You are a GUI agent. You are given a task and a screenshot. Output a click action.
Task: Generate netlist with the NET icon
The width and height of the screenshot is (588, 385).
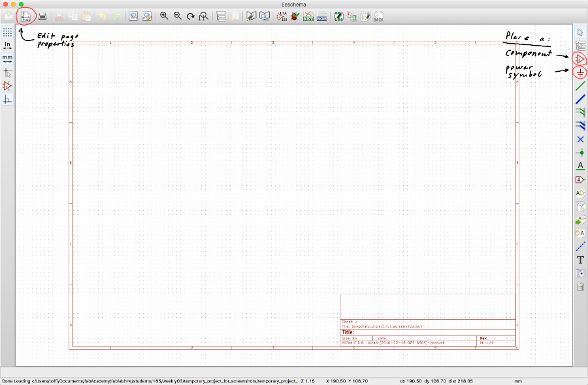[x=308, y=16]
